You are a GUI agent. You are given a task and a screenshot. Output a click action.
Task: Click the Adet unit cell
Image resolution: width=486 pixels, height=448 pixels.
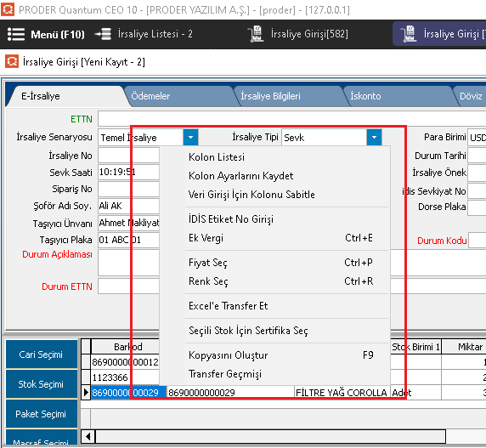tap(415, 393)
